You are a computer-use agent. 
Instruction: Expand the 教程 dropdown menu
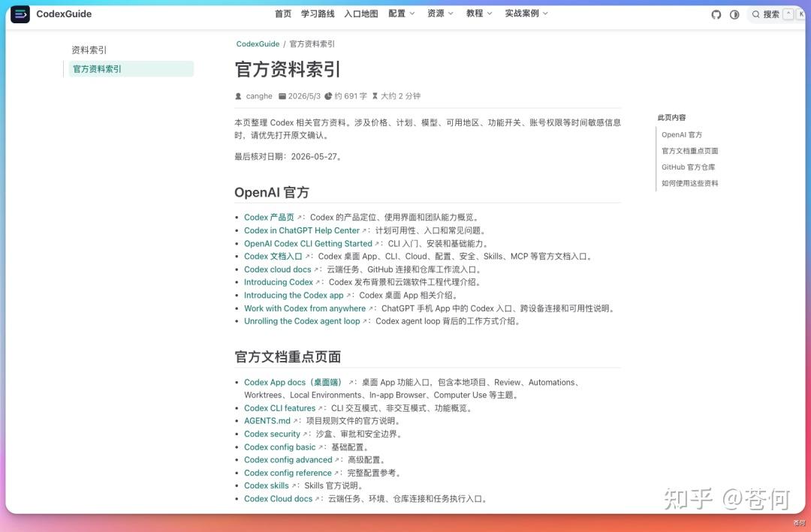click(x=479, y=14)
